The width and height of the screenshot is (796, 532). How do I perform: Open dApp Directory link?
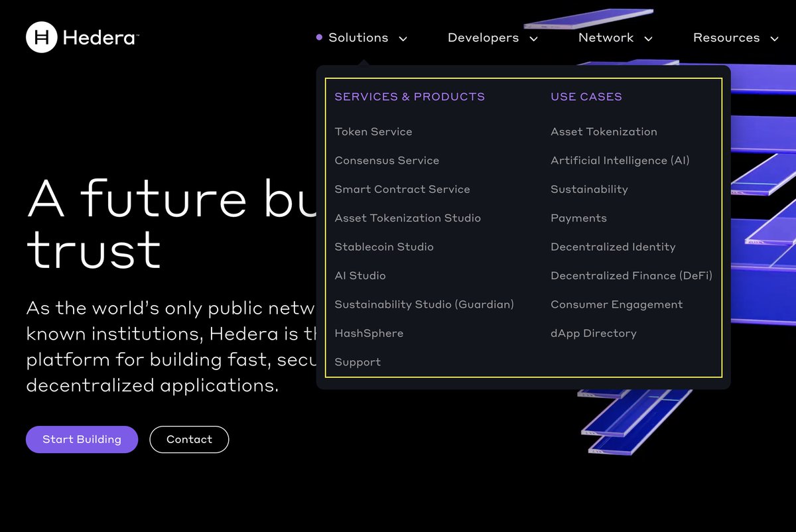594,333
